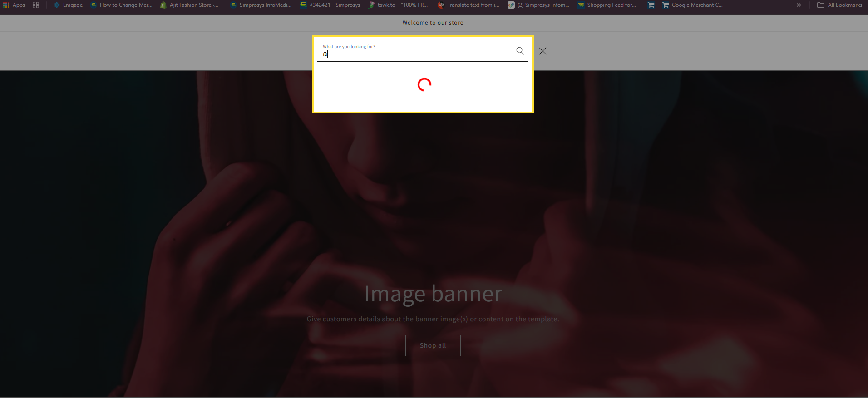Click the red loading spinner
Image resolution: width=868 pixels, height=398 pixels.
point(424,85)
